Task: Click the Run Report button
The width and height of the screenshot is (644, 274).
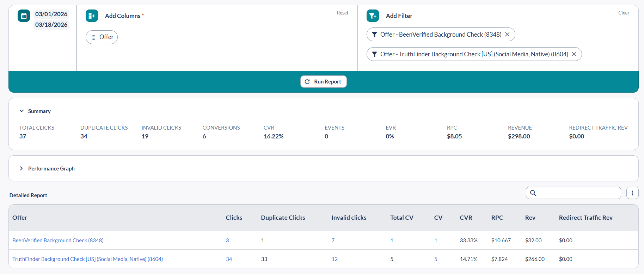Action: (x=323, y=82)
